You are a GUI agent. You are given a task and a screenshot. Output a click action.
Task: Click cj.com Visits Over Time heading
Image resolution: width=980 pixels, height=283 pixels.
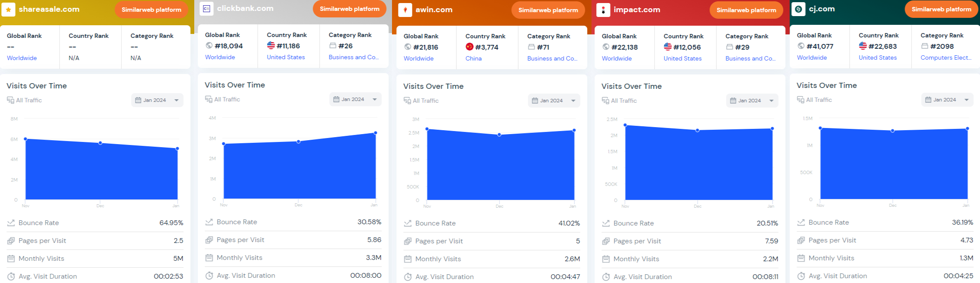tap(827, 85)
